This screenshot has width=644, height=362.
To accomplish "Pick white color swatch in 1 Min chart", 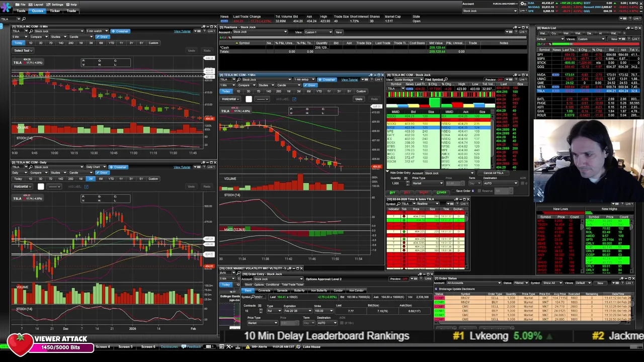I will coord(249,99).
